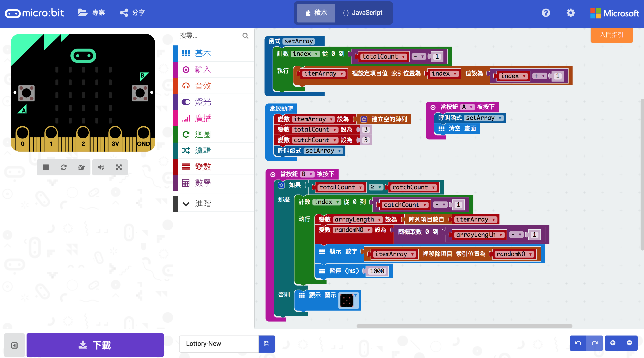Open the ≥ comparison operator dropdown
This screenshot has height=358, width=644.
[376, 187]
